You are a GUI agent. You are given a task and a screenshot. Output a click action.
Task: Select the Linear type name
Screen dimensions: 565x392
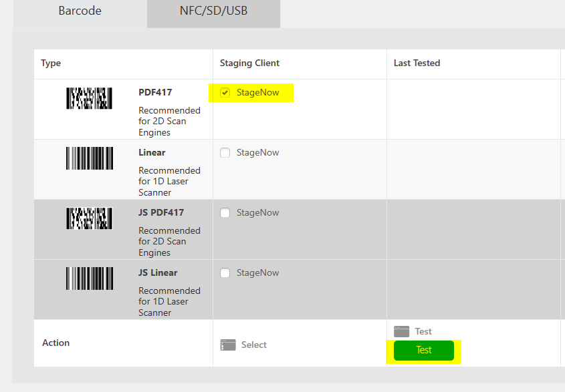(x=152, y=153)
